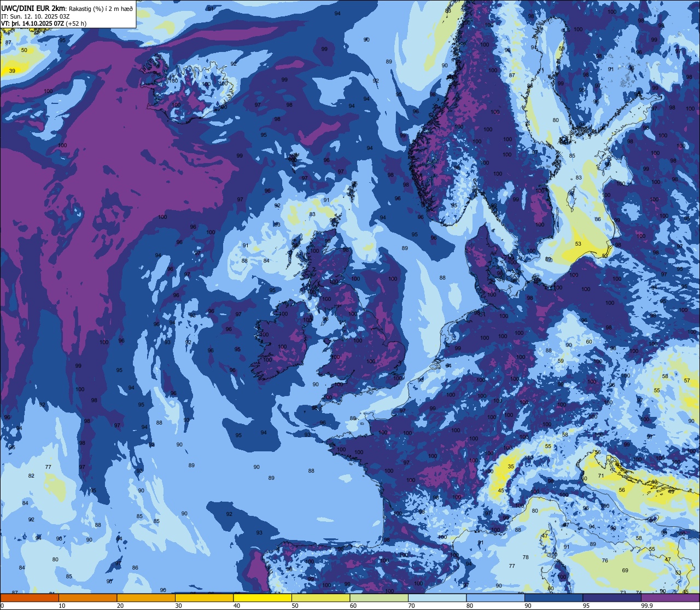Click the 'UWC/DINI EUR 2km' title text
The image size is (700, 610).
(x=33, y=8)
